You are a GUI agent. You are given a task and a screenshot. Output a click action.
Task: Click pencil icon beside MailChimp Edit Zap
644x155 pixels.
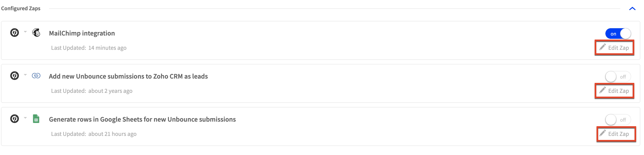point(602,47)
